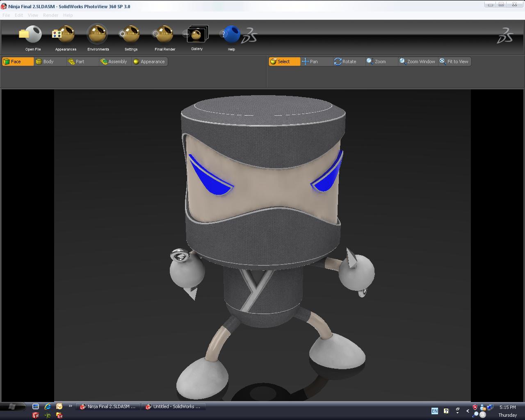Screen dimensions: 525x420
Task: Open the render Gallery
Action: (197, 38)
